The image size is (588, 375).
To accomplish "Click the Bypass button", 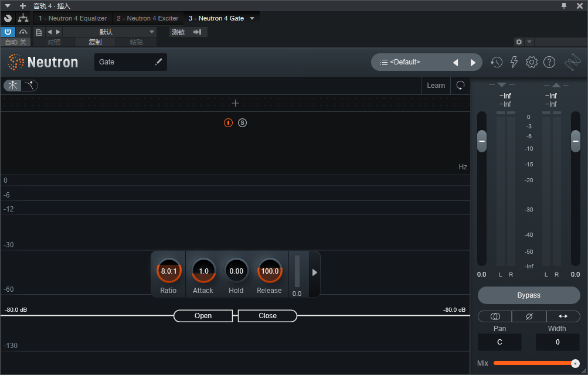I will pos(529,295).
